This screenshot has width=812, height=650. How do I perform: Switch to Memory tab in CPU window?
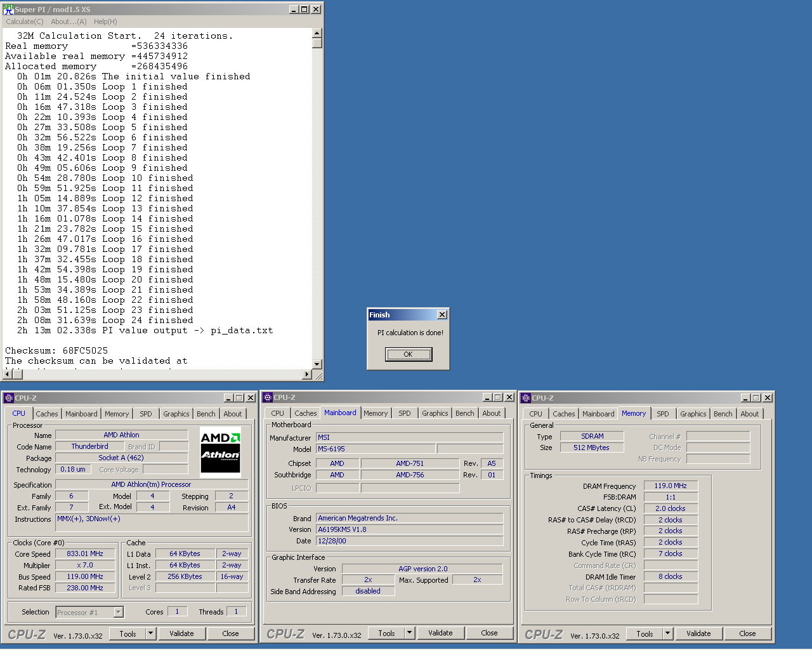pyautogui.click(x=117, y=414)
